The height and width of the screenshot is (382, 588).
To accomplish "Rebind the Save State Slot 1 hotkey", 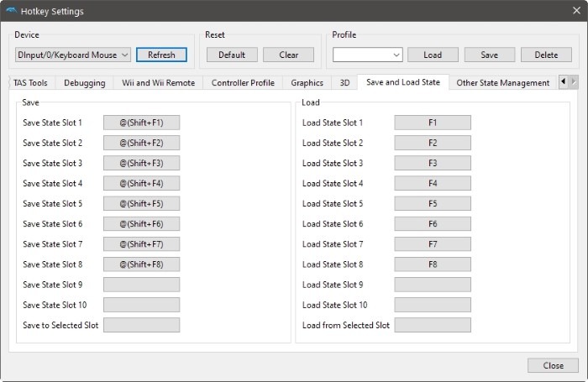I will (x=141, y=123).
